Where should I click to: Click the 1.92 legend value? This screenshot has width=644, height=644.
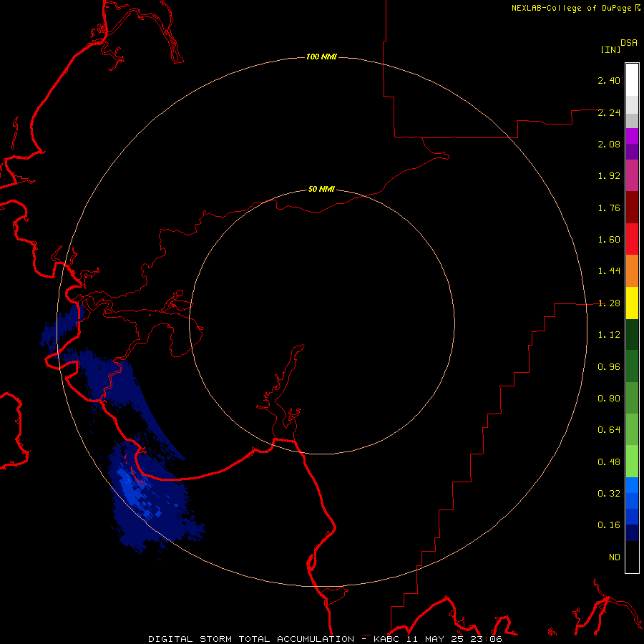[x=609, y=176]
